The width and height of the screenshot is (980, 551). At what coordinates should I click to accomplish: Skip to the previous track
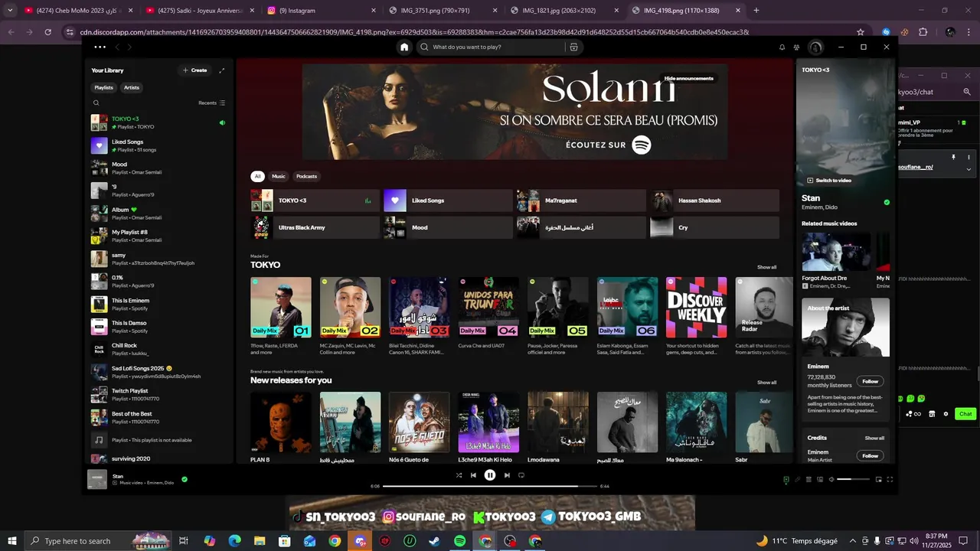click(x=473, y=475)
